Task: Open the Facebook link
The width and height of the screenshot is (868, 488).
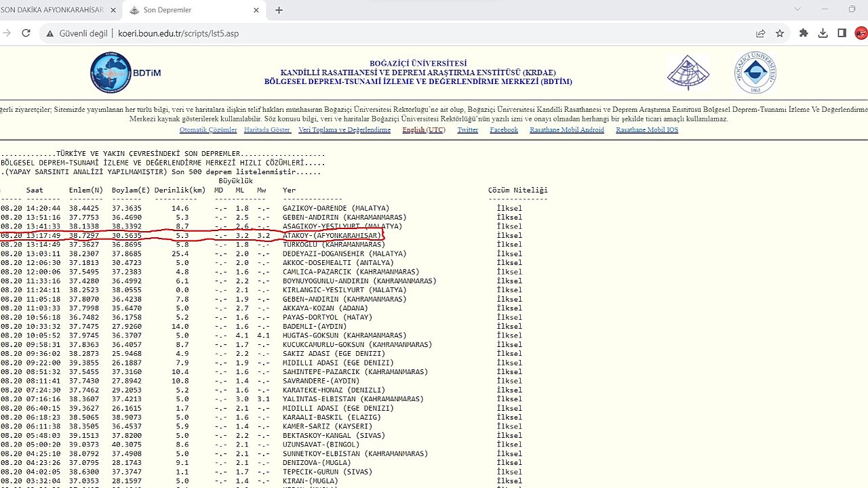Action: click(x=504, y=130)
